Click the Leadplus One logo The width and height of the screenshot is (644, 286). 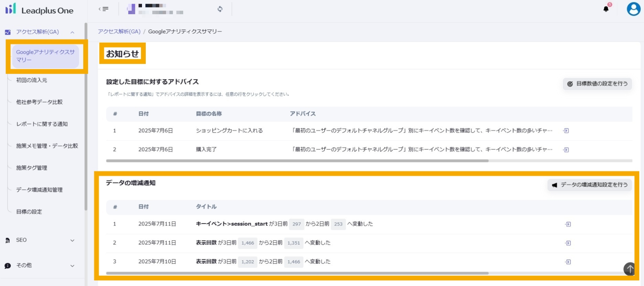point(39,10)
